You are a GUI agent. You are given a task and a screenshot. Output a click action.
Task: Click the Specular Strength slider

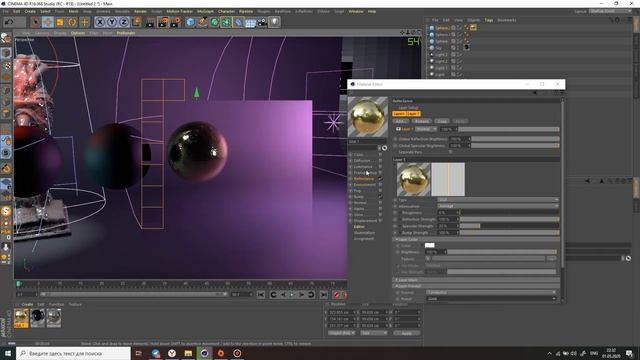click(509, 226)
